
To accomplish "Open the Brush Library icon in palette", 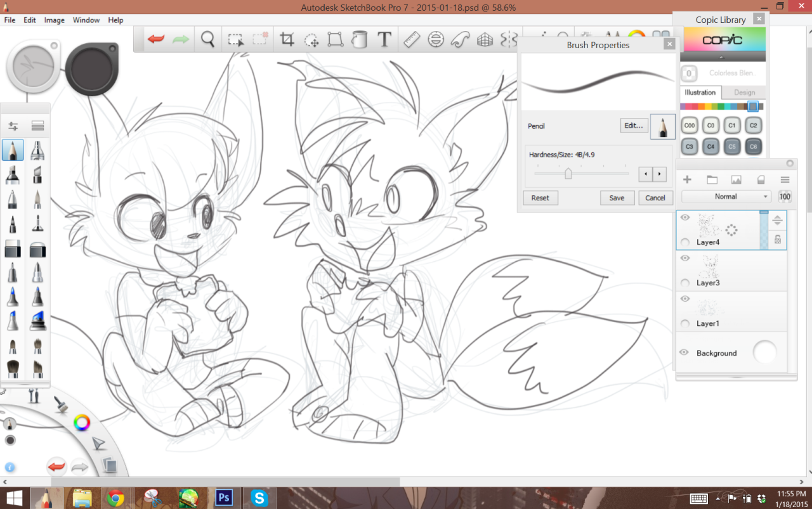I will (x=37, y=126).
